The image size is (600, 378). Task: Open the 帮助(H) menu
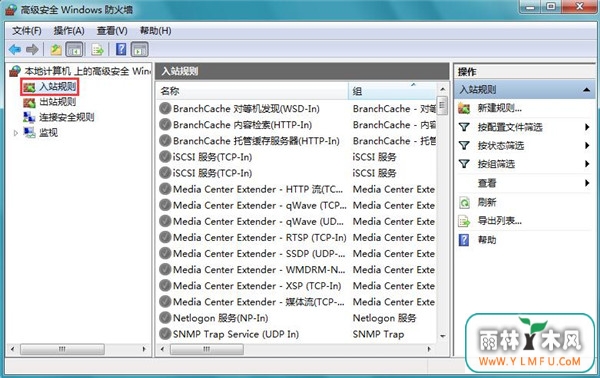(155, 31)
